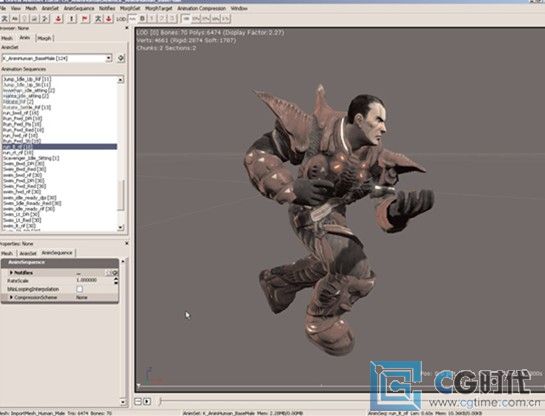Click the animation list scroll-down arrow

(121, 227)
